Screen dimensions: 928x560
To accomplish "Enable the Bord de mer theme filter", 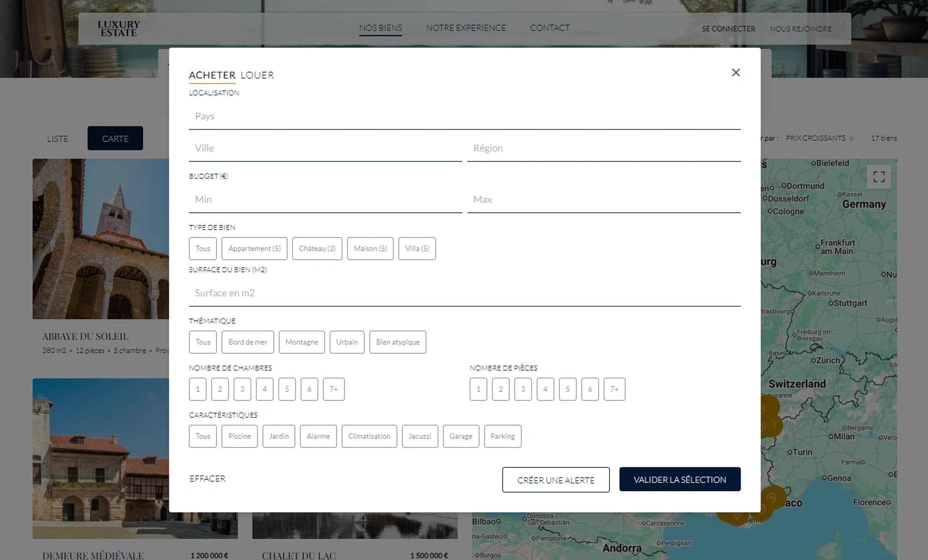I will pos(247,342).
